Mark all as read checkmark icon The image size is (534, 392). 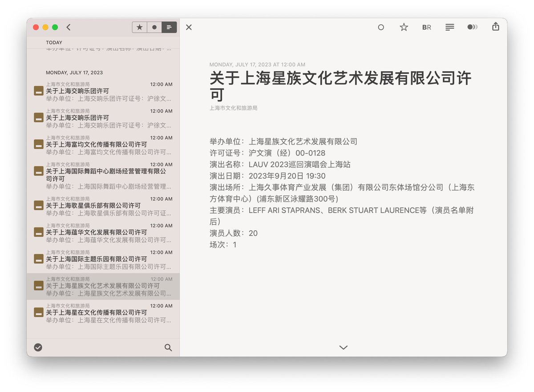38,347
